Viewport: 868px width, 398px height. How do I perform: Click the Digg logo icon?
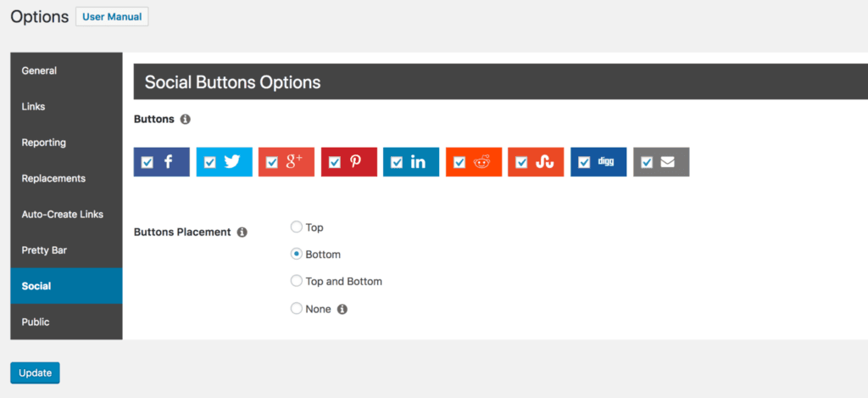coord(606,161)
